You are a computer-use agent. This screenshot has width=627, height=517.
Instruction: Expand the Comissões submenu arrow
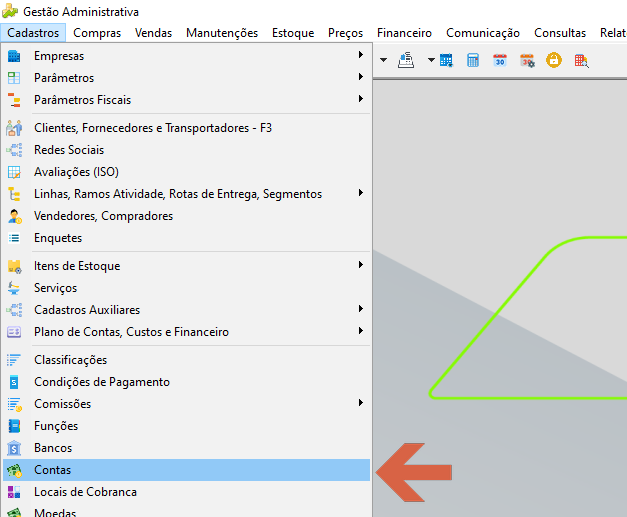click(x=361, y=403)
